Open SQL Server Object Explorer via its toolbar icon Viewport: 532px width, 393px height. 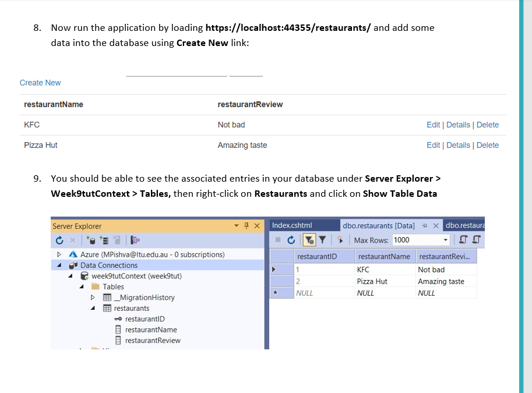(x=134, y=240)
